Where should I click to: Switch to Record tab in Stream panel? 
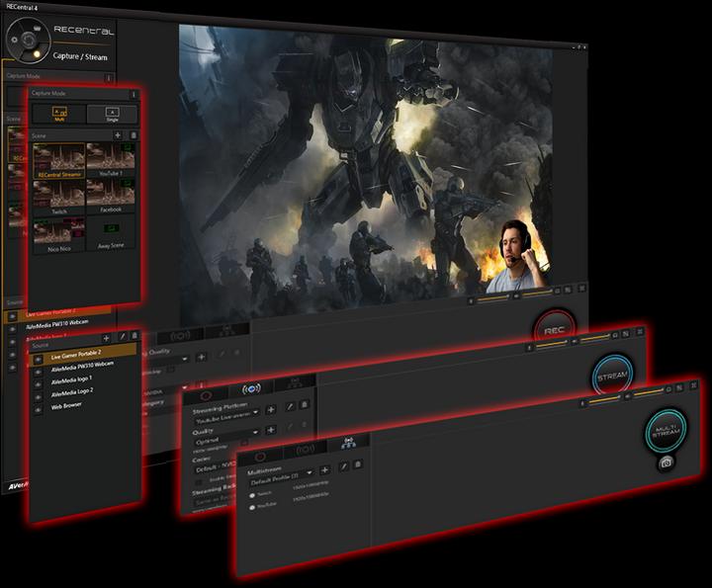click(206, 396)
